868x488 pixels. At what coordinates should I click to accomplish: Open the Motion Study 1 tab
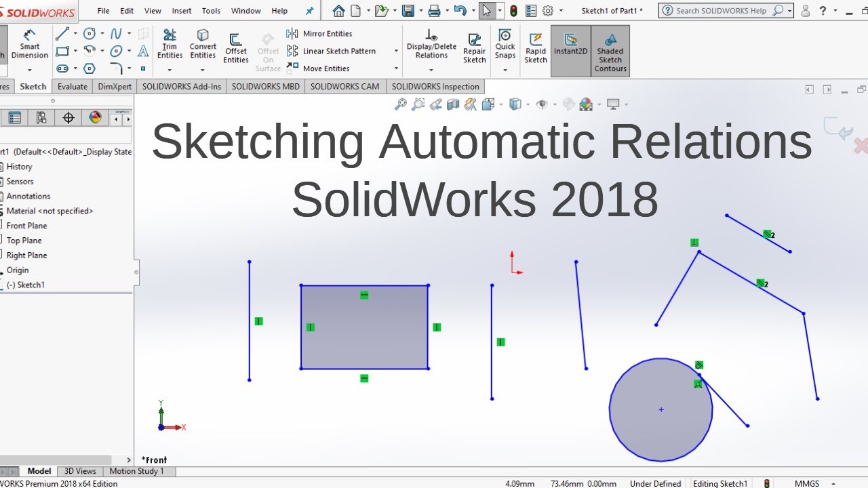[x=136, y=471]
